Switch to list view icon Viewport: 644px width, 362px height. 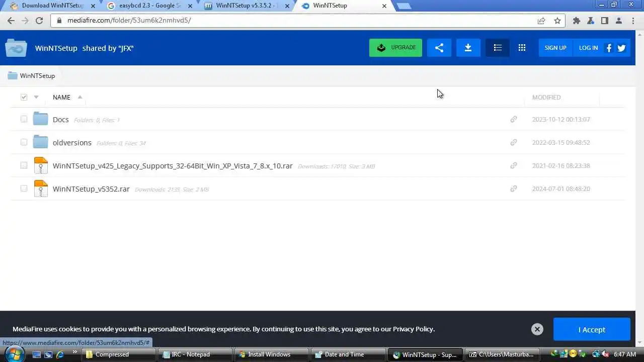498,48
